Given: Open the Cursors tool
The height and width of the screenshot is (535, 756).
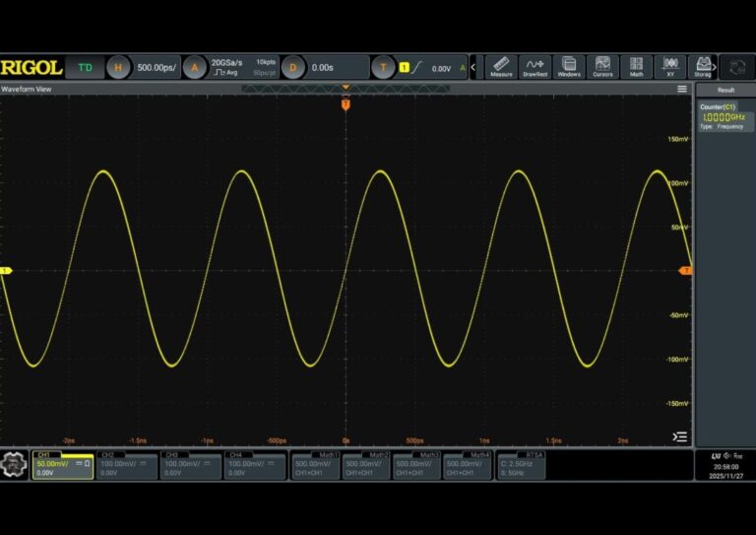Looking at the screenshot, I should pos(602,67).
